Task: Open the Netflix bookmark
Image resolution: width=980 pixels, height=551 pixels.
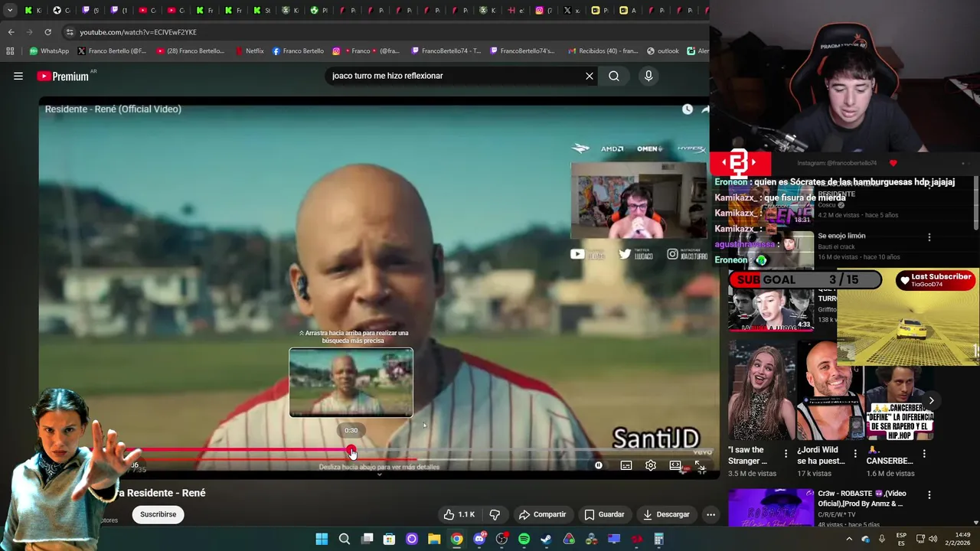Action: 250,51
